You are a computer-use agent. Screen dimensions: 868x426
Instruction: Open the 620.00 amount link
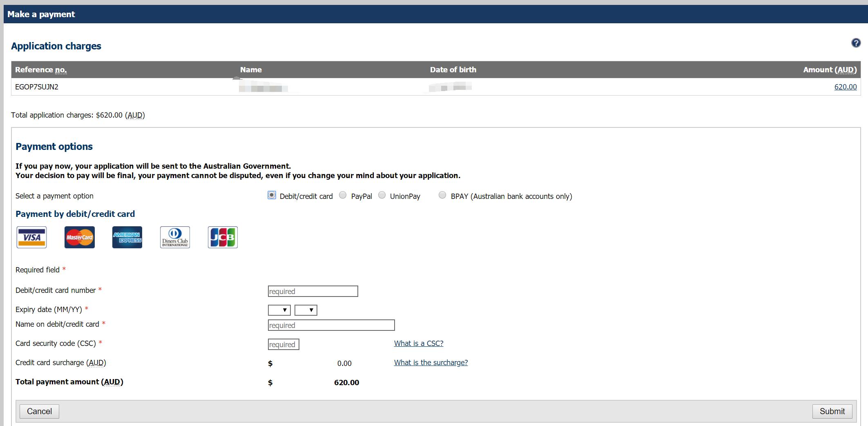(x=846, y=87)
